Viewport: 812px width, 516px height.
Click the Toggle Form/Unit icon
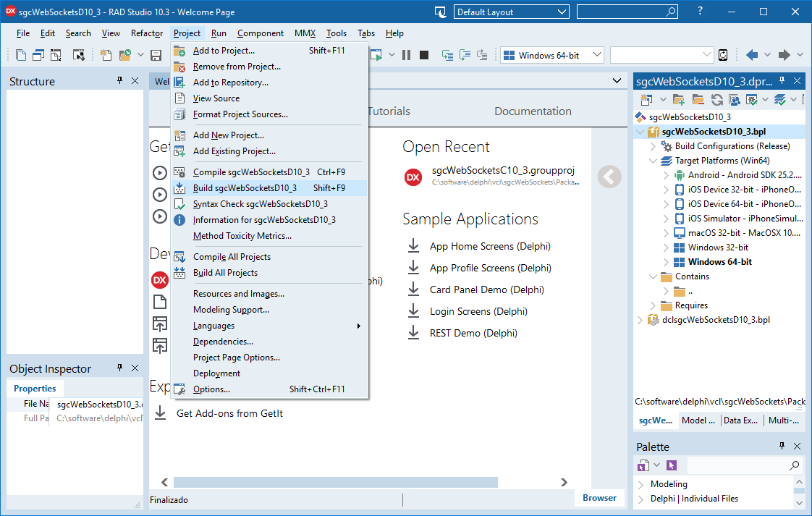tap(56, 55)
